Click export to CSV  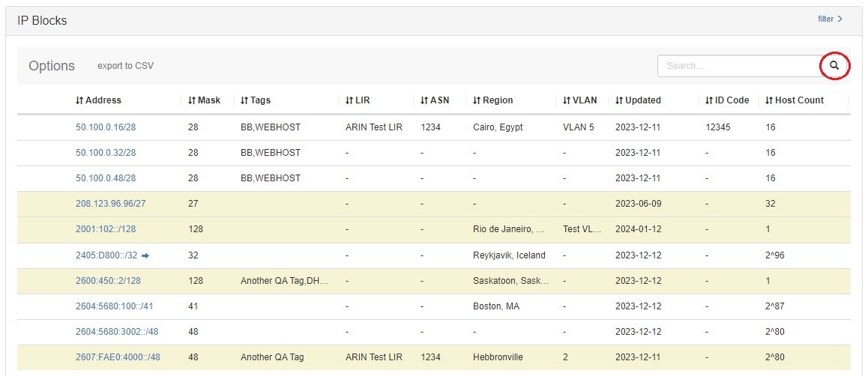[125, 66]
